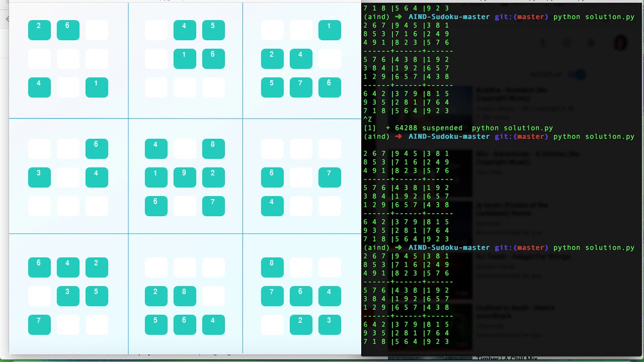Click the 4 tile in center sudoku box
Viewport: 644px width, 362px height.
(x=156, y=149)
